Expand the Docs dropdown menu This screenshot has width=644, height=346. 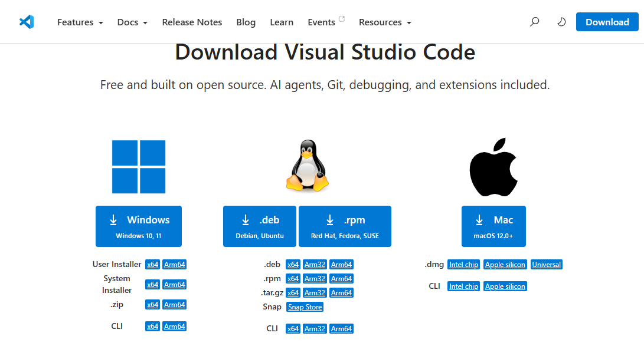pyautogui.click(x=132, y=22)
